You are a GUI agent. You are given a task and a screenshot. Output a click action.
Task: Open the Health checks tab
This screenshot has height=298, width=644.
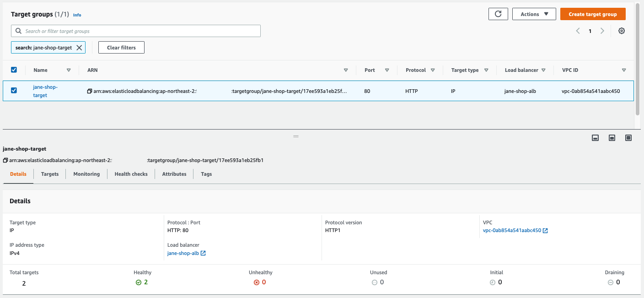click(131, 174)
